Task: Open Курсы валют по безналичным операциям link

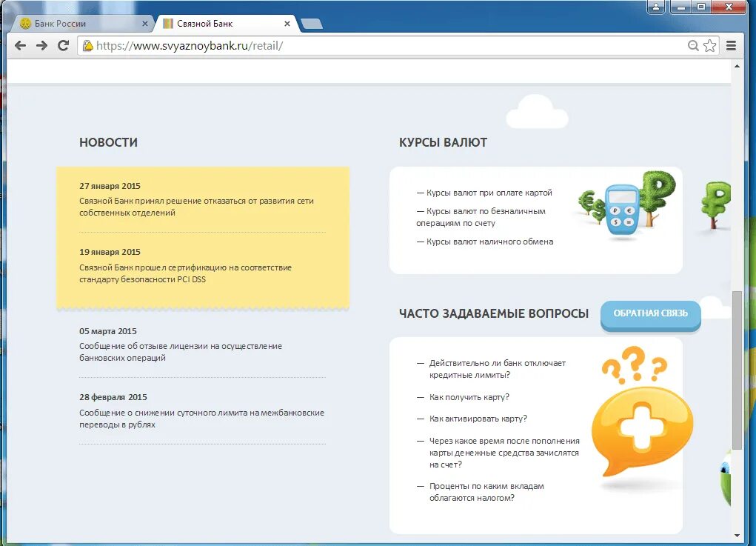Action: (481, 217)
